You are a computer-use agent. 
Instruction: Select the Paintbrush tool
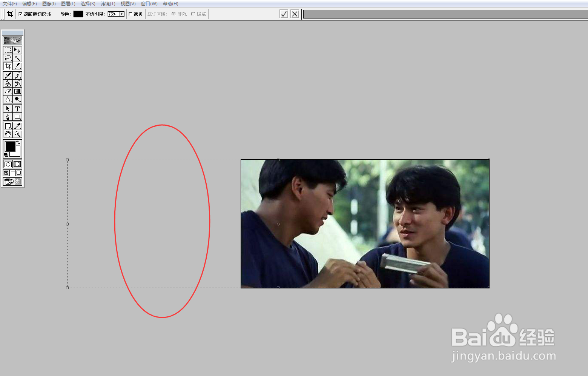17,76
